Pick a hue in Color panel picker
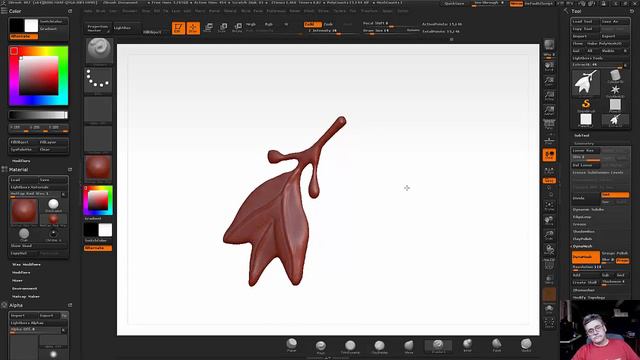640x360 pixels. [x=38, y=76]
